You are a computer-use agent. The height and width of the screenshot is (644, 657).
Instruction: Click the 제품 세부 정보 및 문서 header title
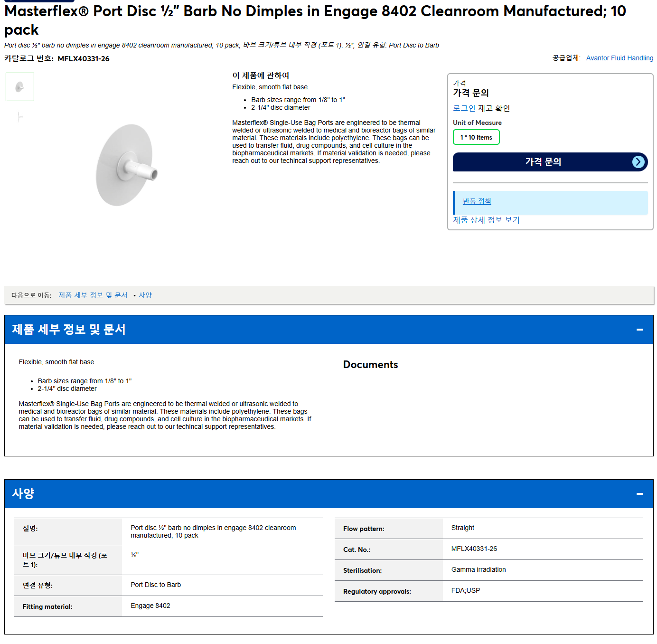coord(69,330)
